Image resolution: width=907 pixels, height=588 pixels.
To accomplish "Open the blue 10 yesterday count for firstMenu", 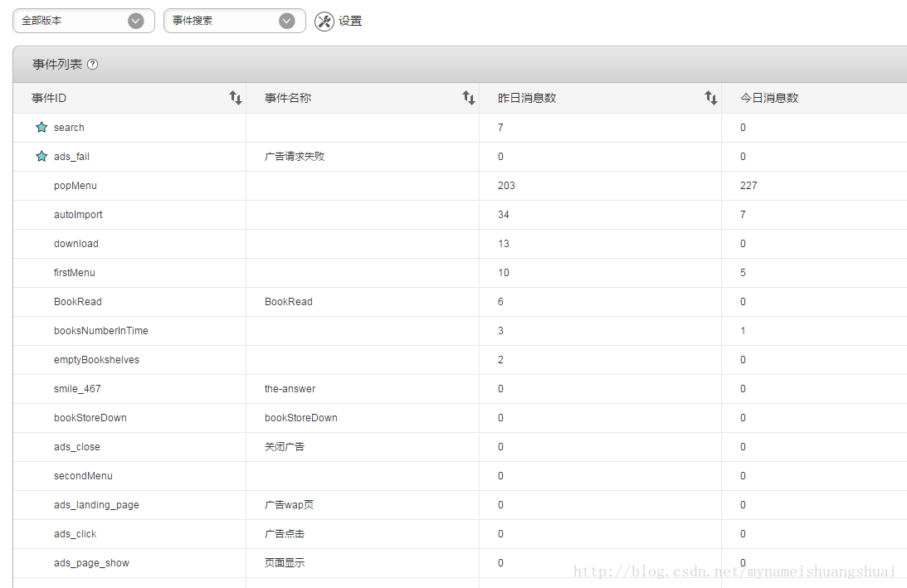I will [503, 272].
